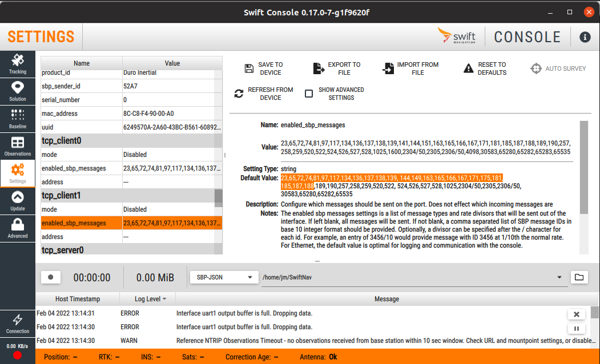
Task: Click the Message column header
Action: click(x=386, y=299)
